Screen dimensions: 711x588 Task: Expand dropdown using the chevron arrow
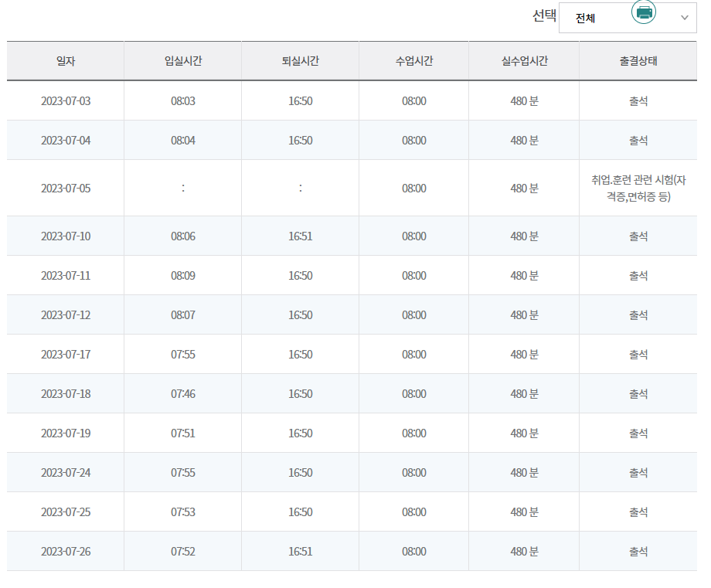click(685, 18)
